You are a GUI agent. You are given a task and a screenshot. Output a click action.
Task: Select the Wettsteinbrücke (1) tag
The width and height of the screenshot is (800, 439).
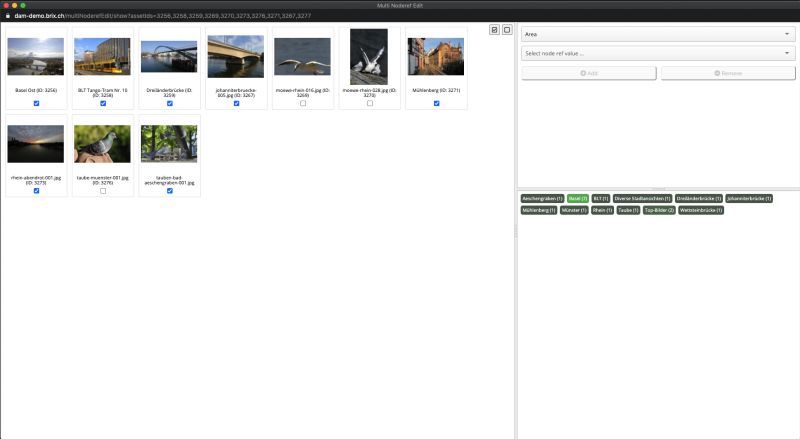pyautogui.click(x=701, y=210)
